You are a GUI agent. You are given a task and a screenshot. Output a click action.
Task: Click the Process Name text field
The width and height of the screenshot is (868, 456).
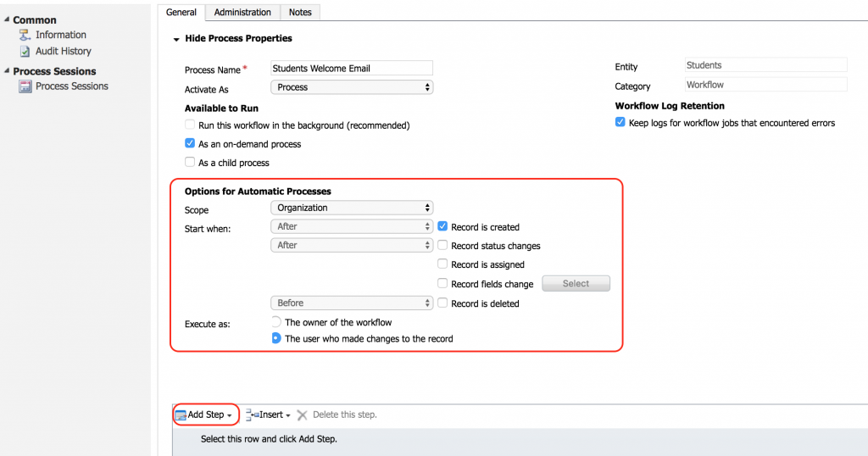(x=352, y=69)
